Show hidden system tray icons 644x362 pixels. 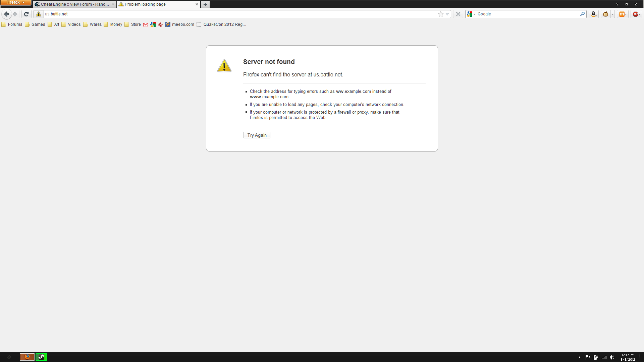pyautogui.click(x=580, y=357)
